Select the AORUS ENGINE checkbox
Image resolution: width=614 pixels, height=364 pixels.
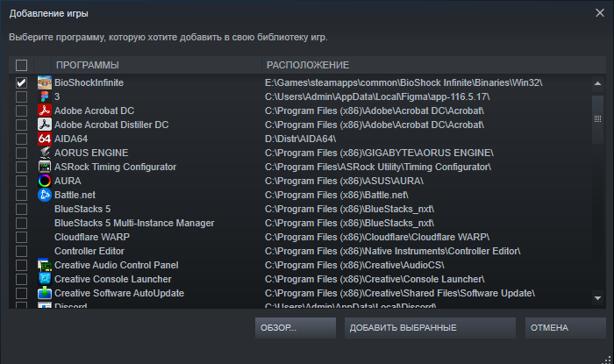[x=21, y=153]
